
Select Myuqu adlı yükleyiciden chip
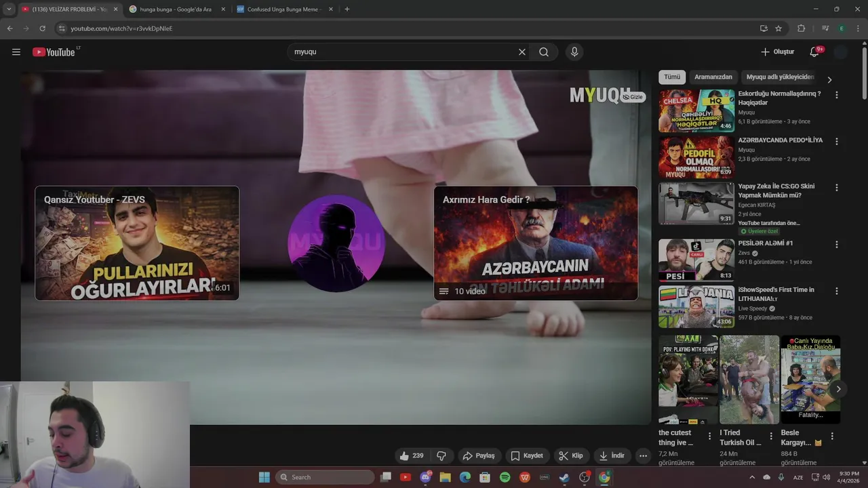[780, 77]
